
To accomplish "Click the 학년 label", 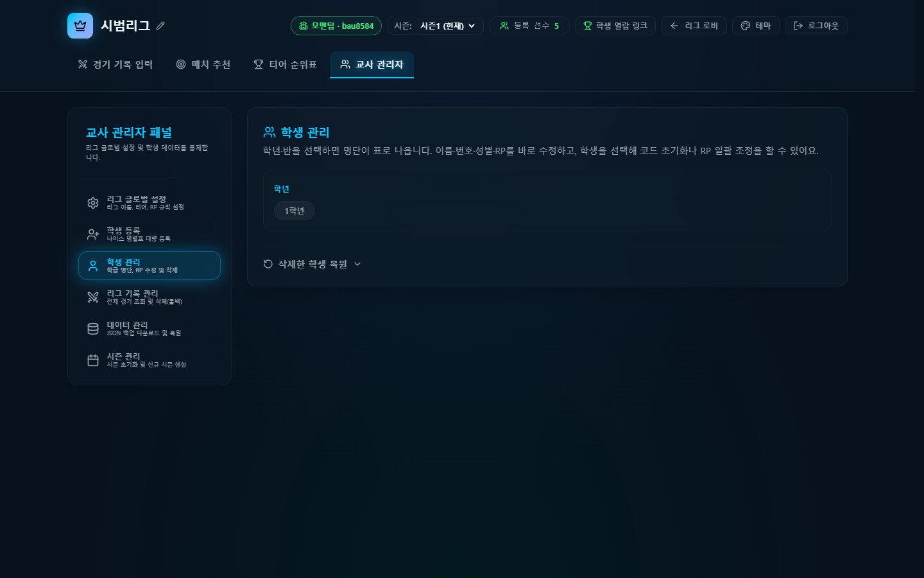I will (x=282, y=189).
